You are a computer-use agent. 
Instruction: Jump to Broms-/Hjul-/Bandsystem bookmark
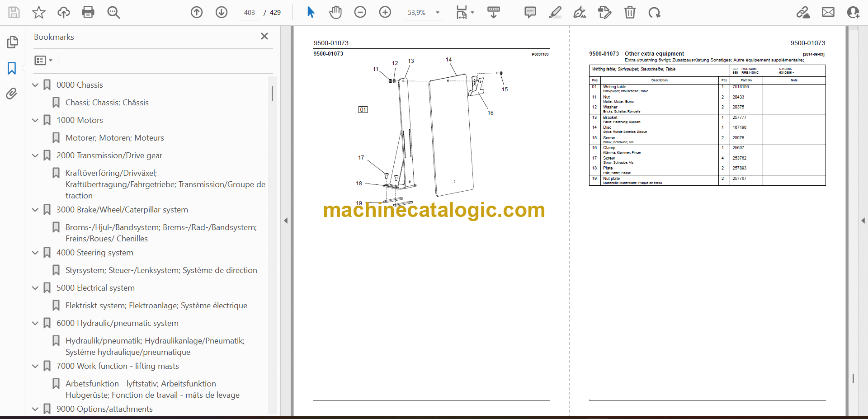pyautogui.click(x=161, y=233)
